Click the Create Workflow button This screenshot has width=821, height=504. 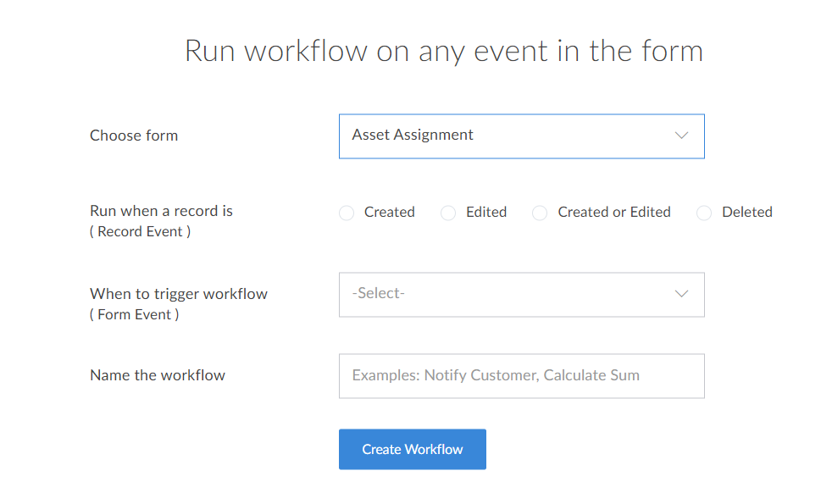[x=412, y=449]
